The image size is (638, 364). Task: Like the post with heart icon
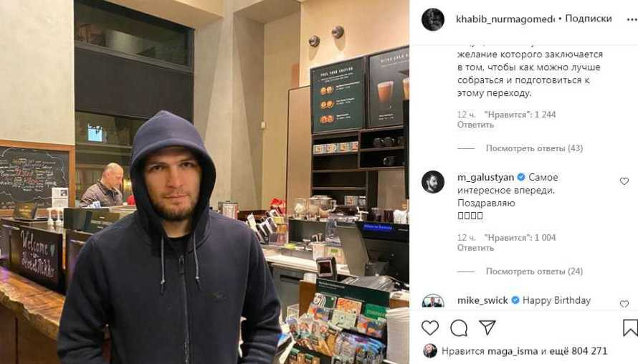tap(429, 327)
